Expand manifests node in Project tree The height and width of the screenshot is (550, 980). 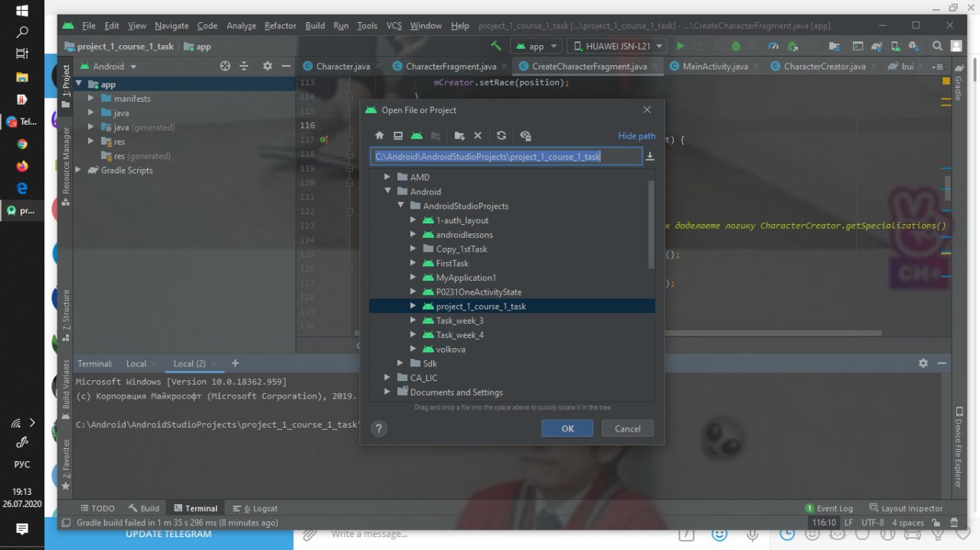click(90, 99)
